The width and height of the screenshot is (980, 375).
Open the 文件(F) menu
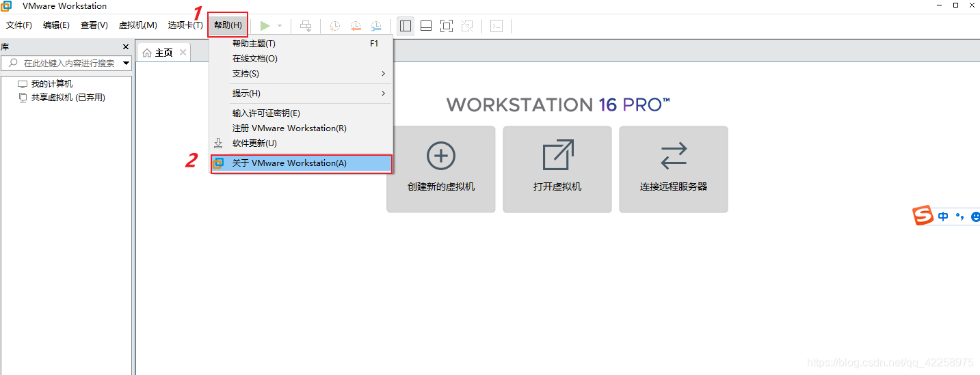pyautogui.click(x=19, y=25)
